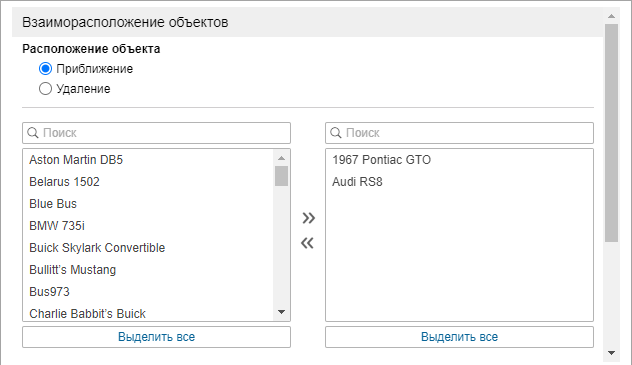Collapse the Взаиморасположение объектов section header
The image size is (632, 365).
[x=308, y=22]
